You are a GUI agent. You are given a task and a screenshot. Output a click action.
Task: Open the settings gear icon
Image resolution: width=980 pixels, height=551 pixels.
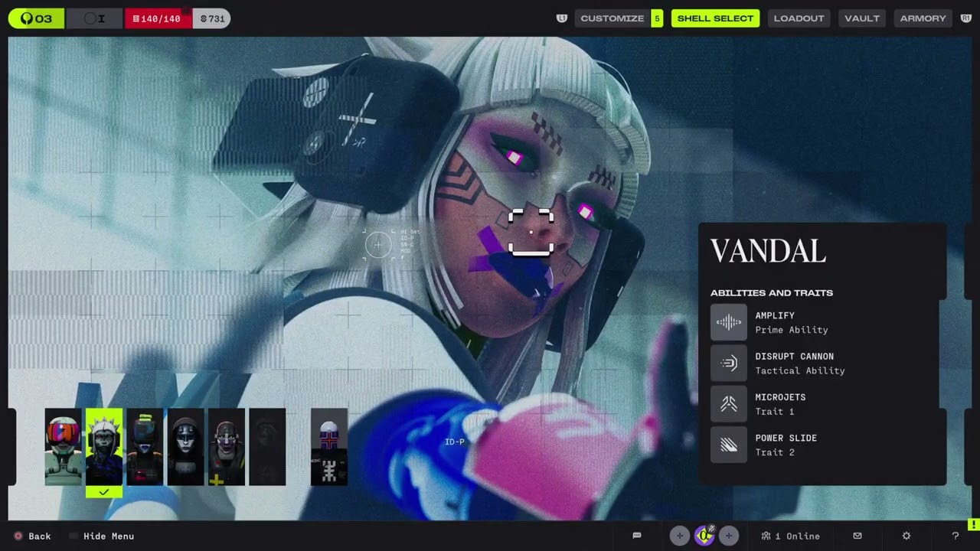pyautogui.click(x=906, y=536)
